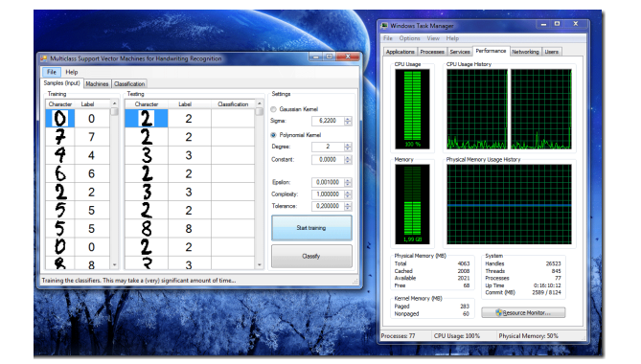Select the Gaussian Kernel radio button

273,109
